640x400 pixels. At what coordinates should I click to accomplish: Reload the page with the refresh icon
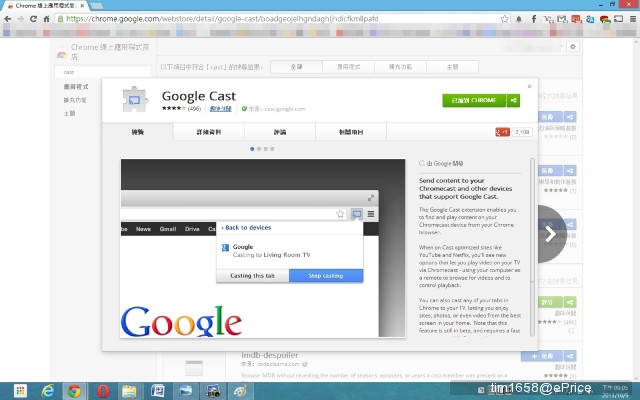33,19
